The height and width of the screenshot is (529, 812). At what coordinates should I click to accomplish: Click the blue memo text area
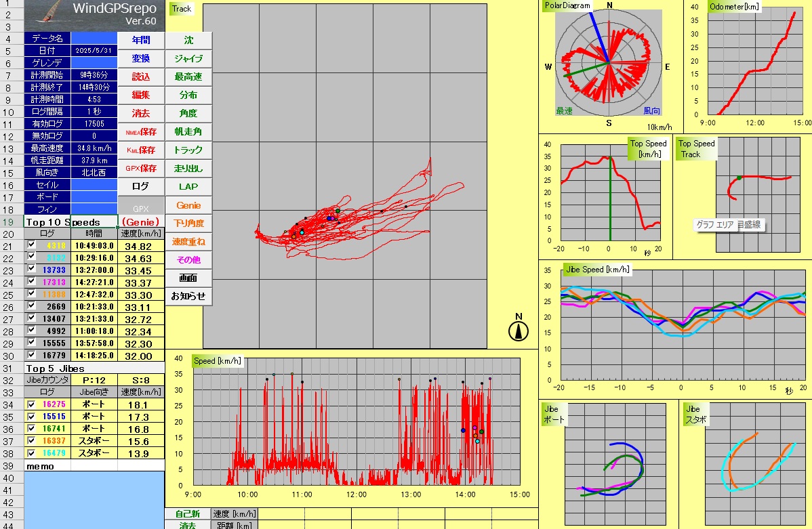(94, 500)
